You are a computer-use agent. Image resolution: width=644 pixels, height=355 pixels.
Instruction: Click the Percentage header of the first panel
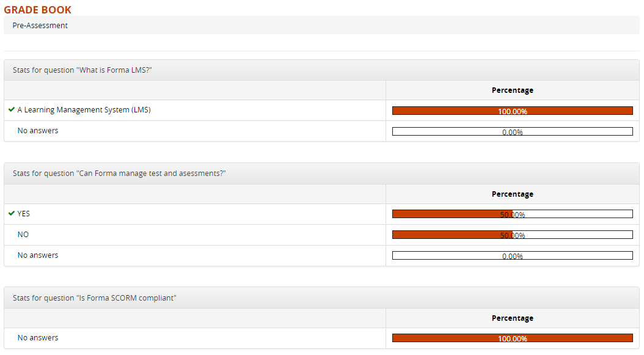[513, 90]
